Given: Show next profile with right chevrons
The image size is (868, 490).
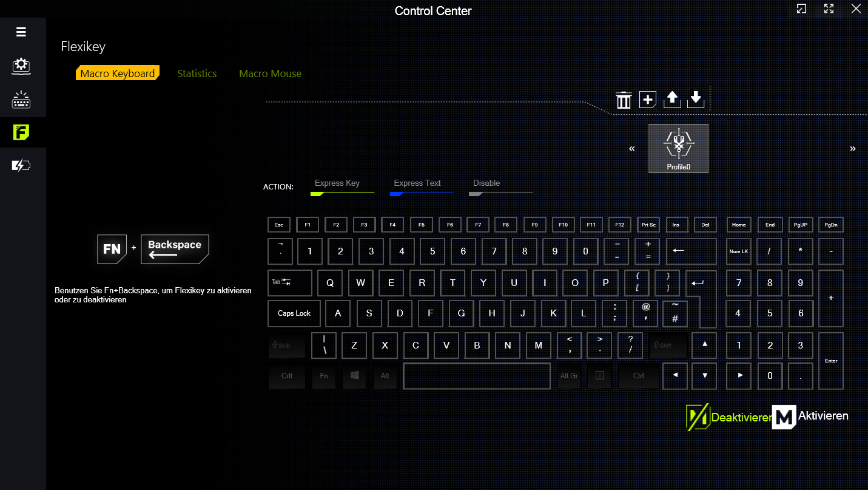Looking at the screenshot, I should coord(852,149).
